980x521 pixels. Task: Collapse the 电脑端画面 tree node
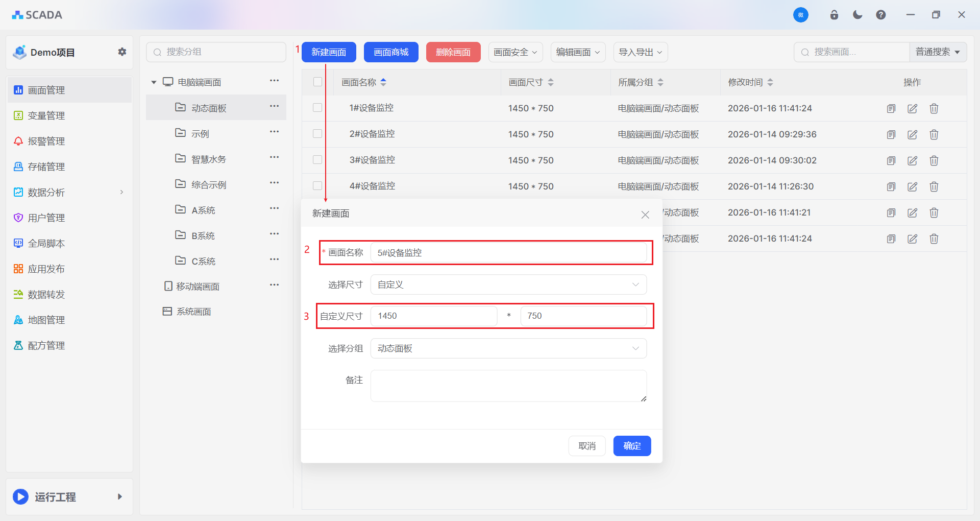pyautogui.click(x=154, y=82)
